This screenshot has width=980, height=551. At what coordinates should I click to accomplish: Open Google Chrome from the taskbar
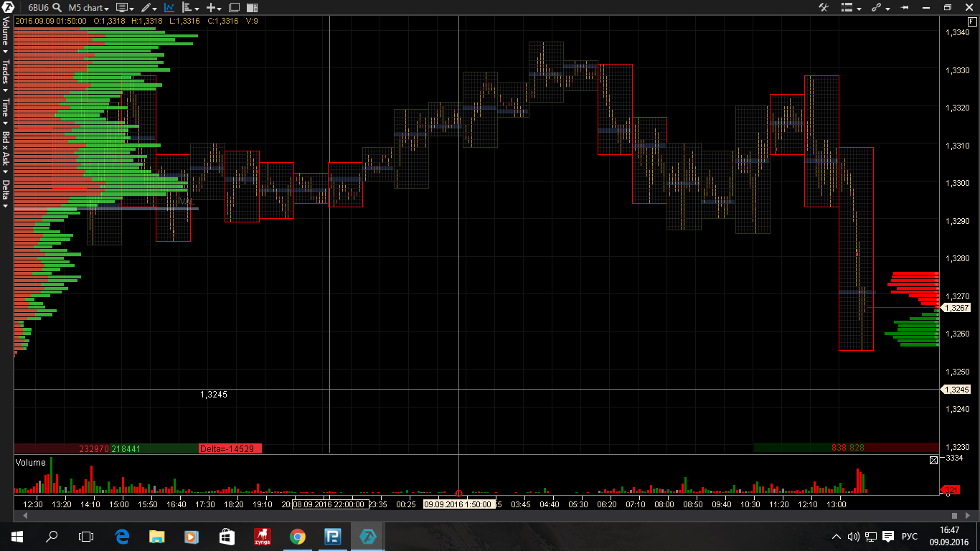pos(297,536)
